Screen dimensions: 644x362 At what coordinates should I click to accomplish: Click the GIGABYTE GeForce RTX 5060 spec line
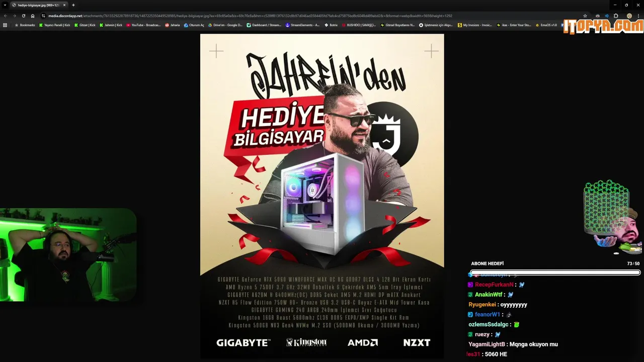pos(324,280)
